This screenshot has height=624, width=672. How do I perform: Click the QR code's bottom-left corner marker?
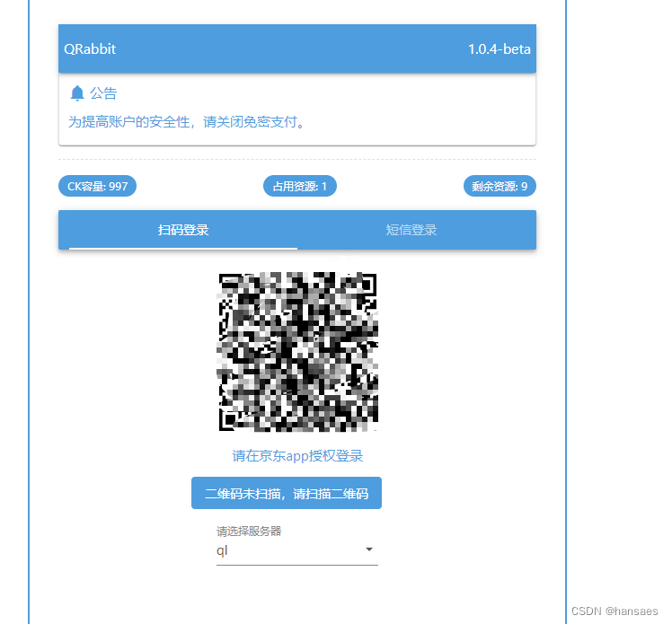(x=230, y=419)
